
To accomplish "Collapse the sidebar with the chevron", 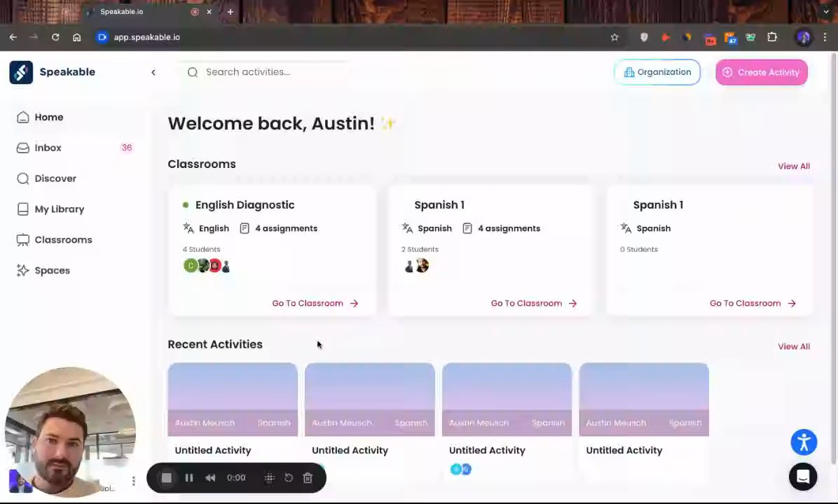I will click(153, 72).
